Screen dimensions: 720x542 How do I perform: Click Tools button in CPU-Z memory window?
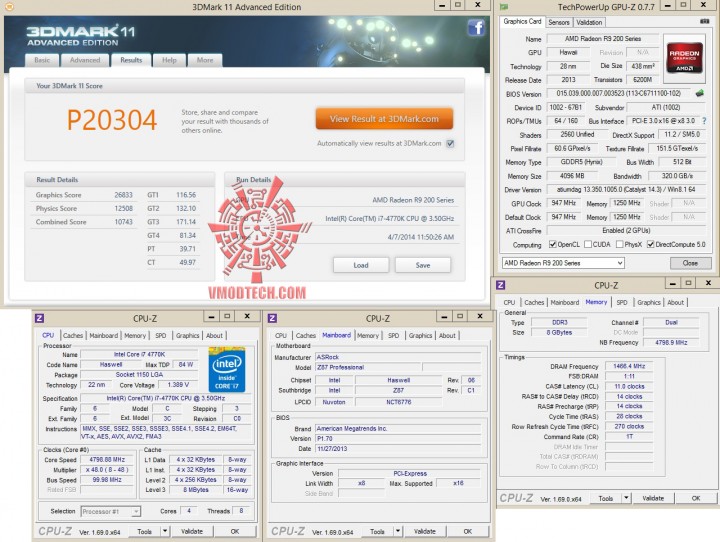click(x=606, y=498)
